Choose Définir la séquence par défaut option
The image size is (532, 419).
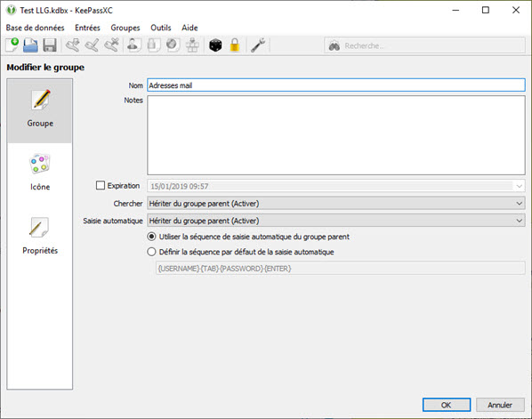151,252
